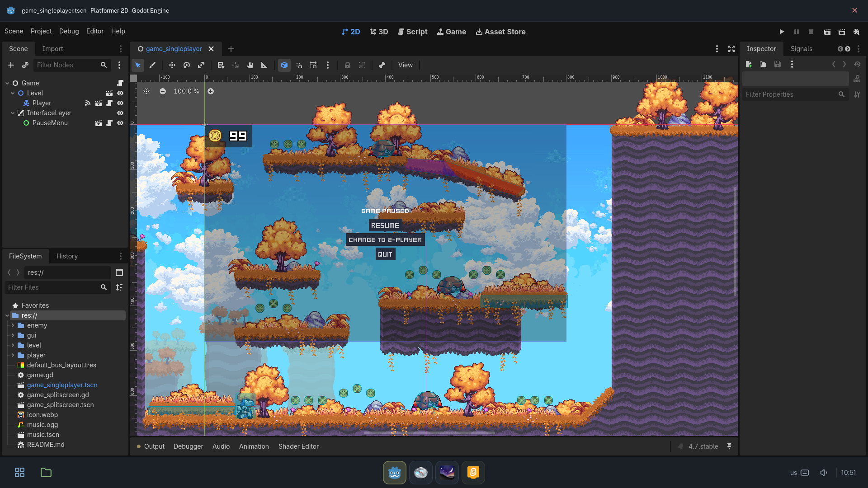Open the Asset Store workspace
The image size is (868, 488).
click(x=500, y=32)
